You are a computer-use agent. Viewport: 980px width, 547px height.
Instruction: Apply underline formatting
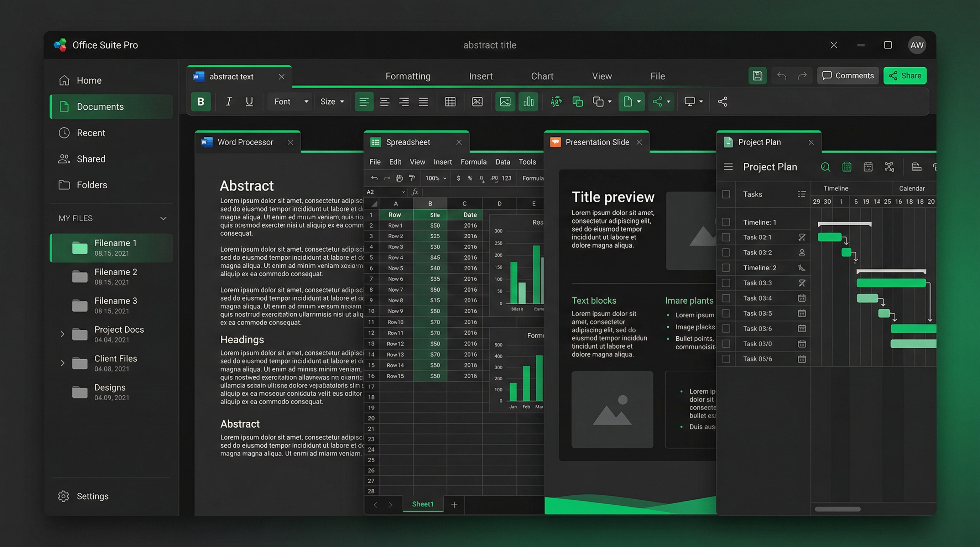[x=249, y=101]
